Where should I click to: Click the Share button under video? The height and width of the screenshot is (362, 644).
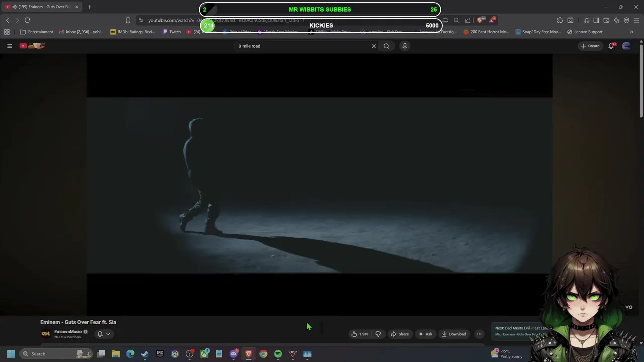coord(399,334)
